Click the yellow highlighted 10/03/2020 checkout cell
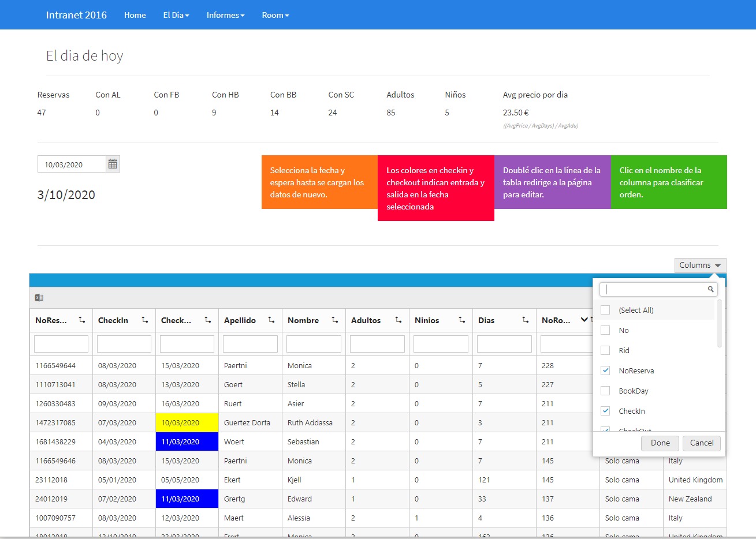This screenshot has width=756, height=539. coord(187,423)
